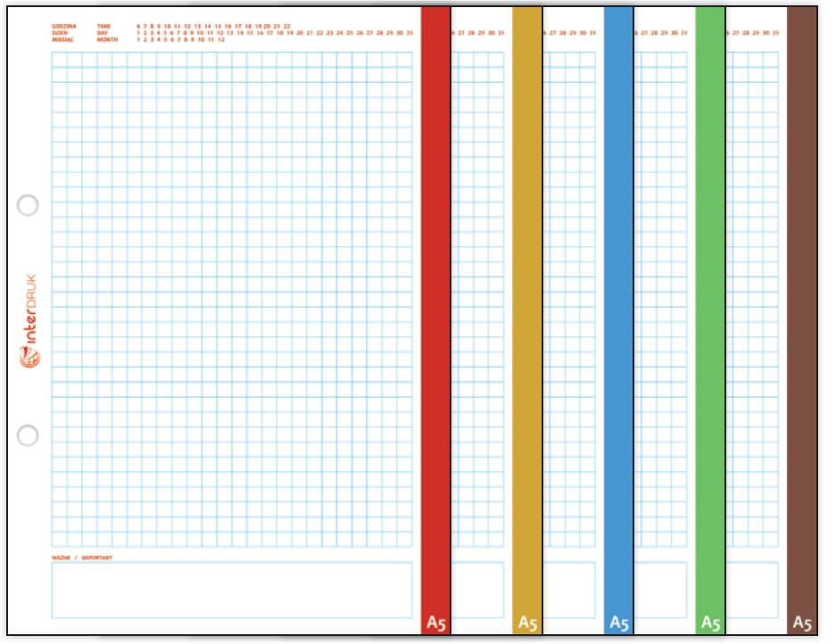Viewport: 836px width, 644px height.
Task: Select the gold divider strip
Action: click(x=527, y=320)
